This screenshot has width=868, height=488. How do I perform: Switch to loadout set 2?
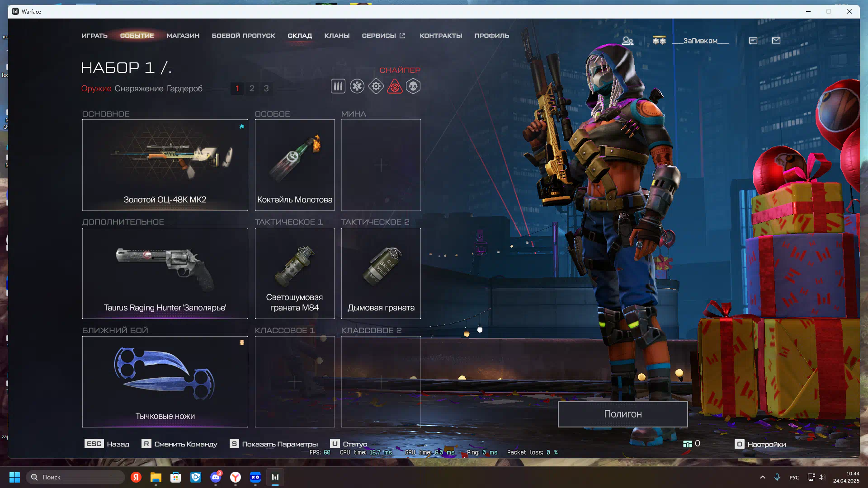pyautogui.click(x=252, y=89)
